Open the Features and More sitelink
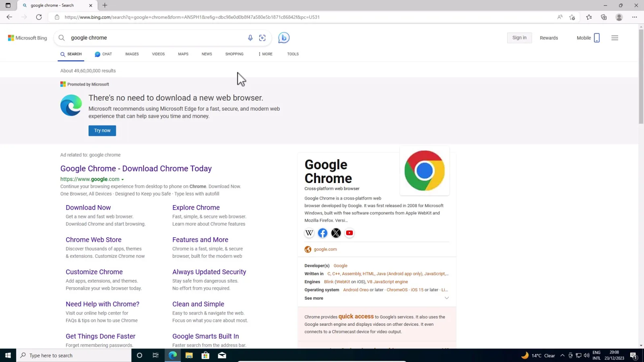644x362 pixels. click(200, 240)
